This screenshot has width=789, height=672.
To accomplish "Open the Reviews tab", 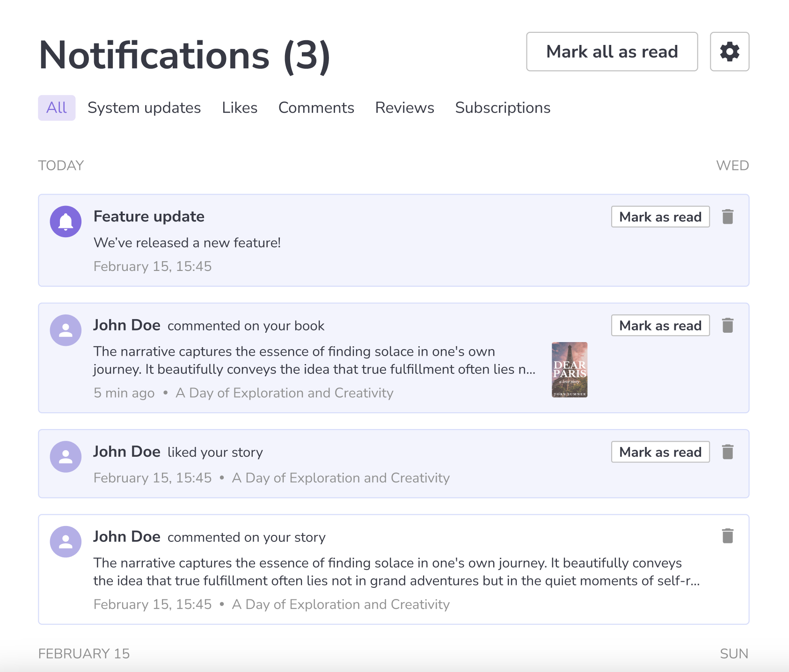I will point(404,108).
